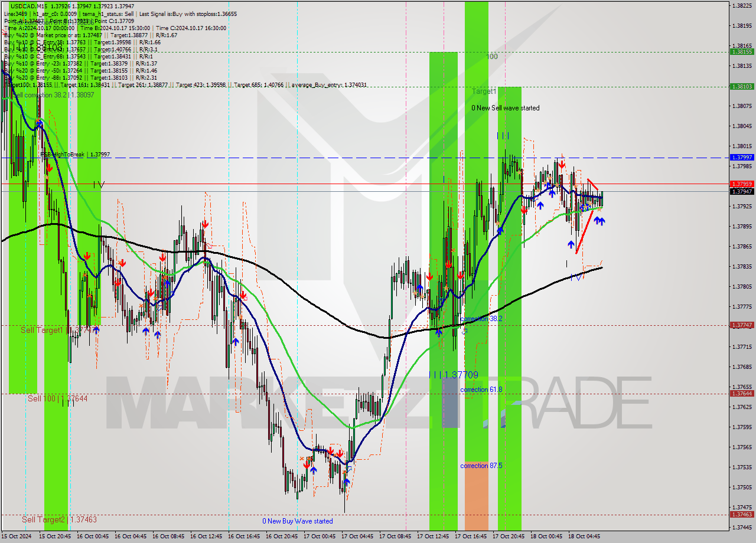Click the 'correction 61.8' label
Screen dimensions: 756x543
pyautogui.click(x=481, y=390)
